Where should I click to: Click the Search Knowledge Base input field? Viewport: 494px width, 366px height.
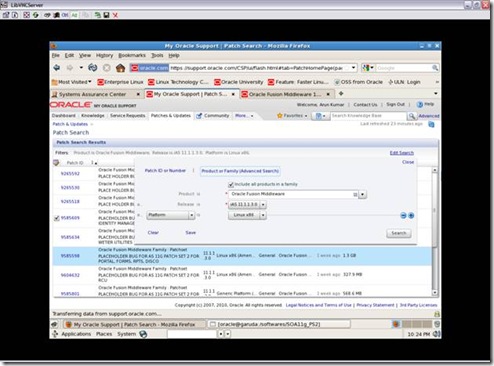(x=368, y=116)
